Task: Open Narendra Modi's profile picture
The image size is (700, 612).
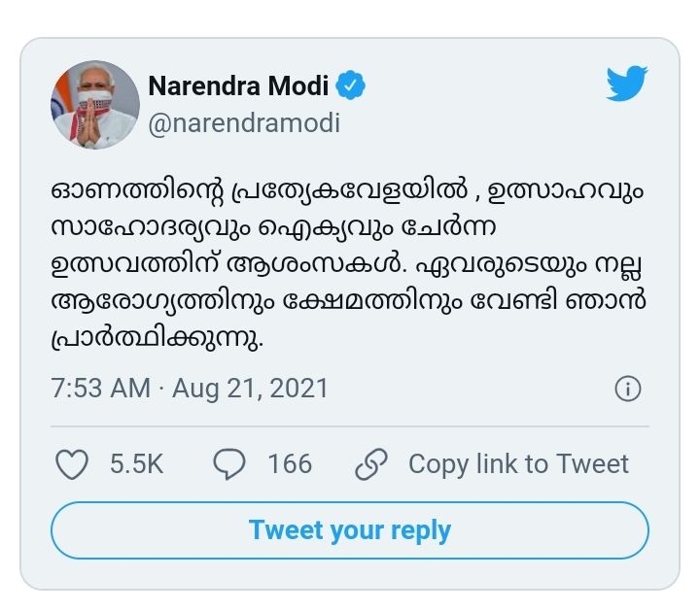Action: click(x=95, y=105)
